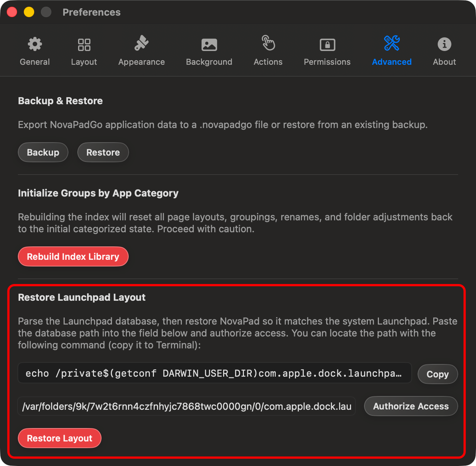Close the Preferences window with red button
Screen dimensions: 476x466
click(12, 12)
